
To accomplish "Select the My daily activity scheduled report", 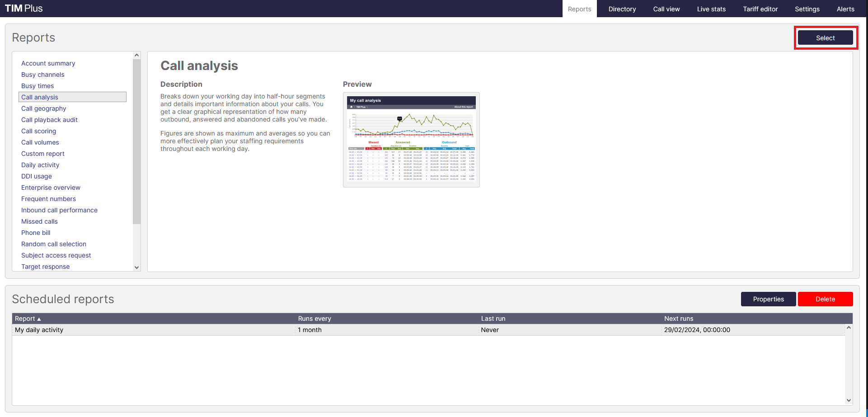I will click(39, 330).
